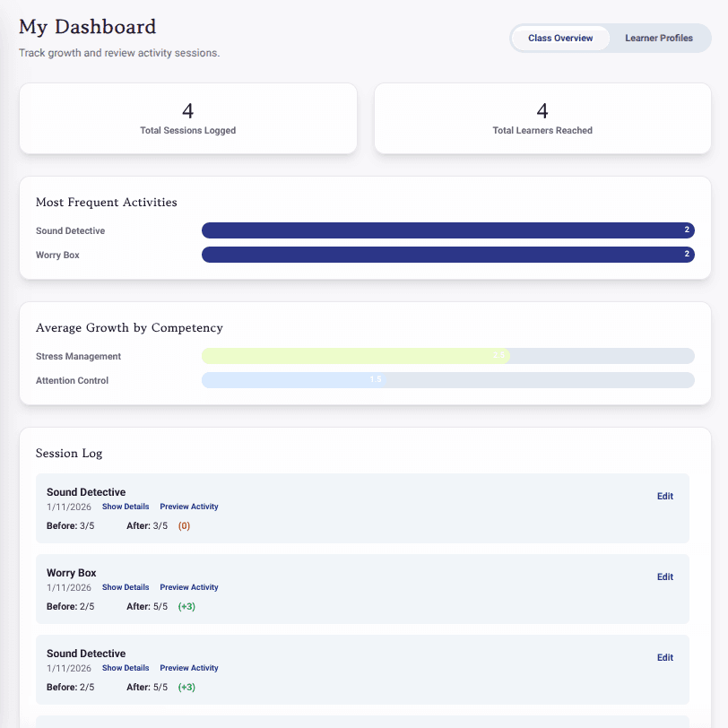Click the Attention Control label
Image resolution: width=728 pixels, height=728 pixels.
72,381
